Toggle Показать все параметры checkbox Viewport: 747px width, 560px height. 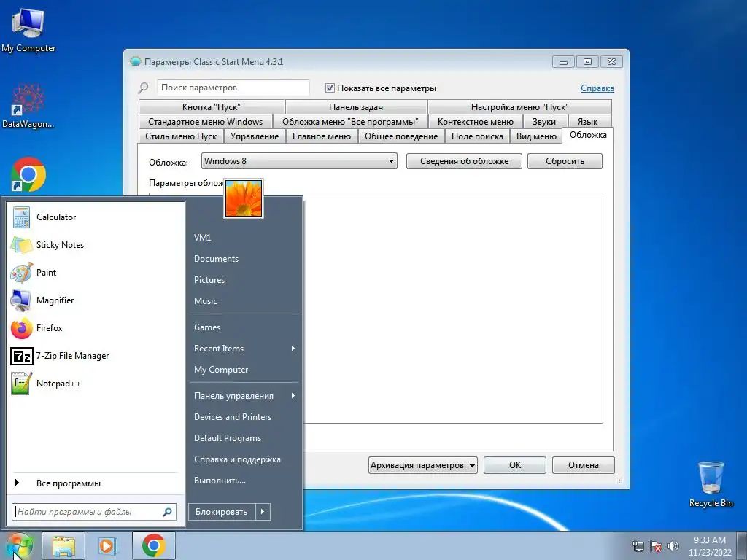point(330,87)
